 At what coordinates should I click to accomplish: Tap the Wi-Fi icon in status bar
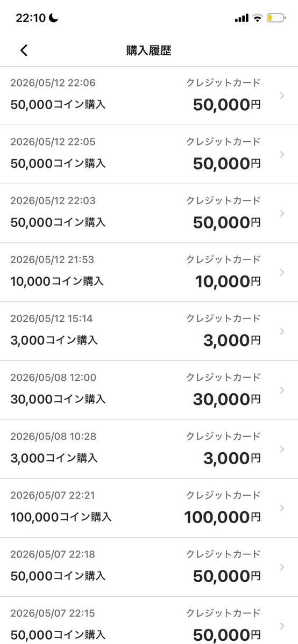[258, 18]
